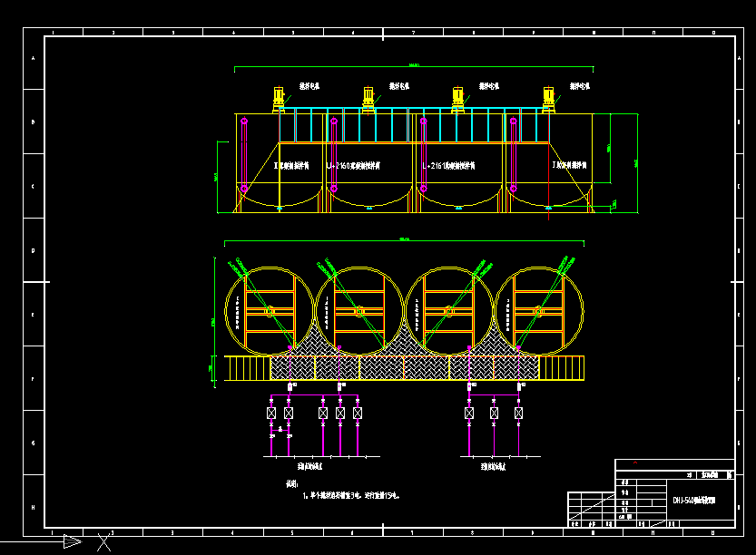Select the middle valve box in right pipe group
This screenshot has width=756, height=555.
click(x=494, y=413)
